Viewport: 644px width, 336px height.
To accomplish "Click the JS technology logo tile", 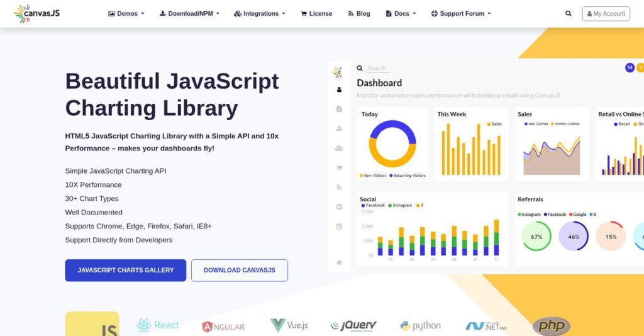I will tap(92, 324).
